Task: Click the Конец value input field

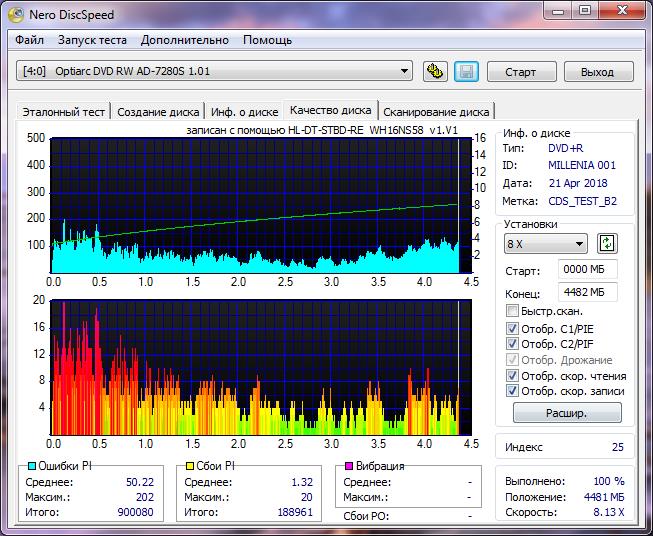Action: click(x=588, y=292)
